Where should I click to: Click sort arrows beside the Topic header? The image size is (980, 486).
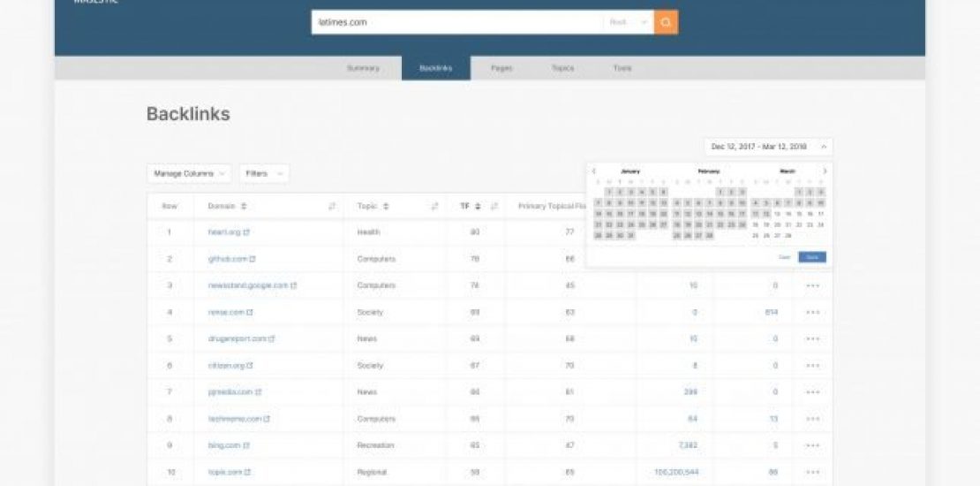(x=386, y=206)
